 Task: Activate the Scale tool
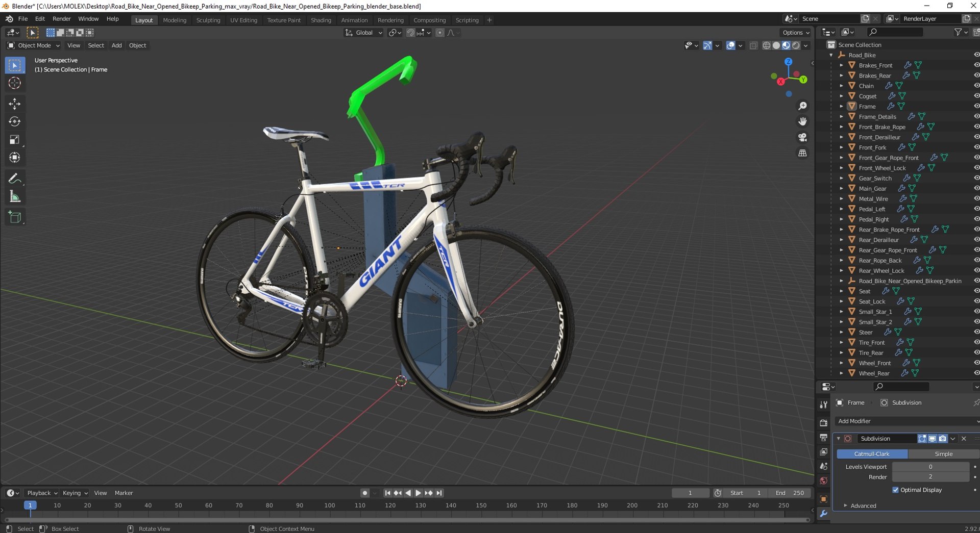[15, 139]
